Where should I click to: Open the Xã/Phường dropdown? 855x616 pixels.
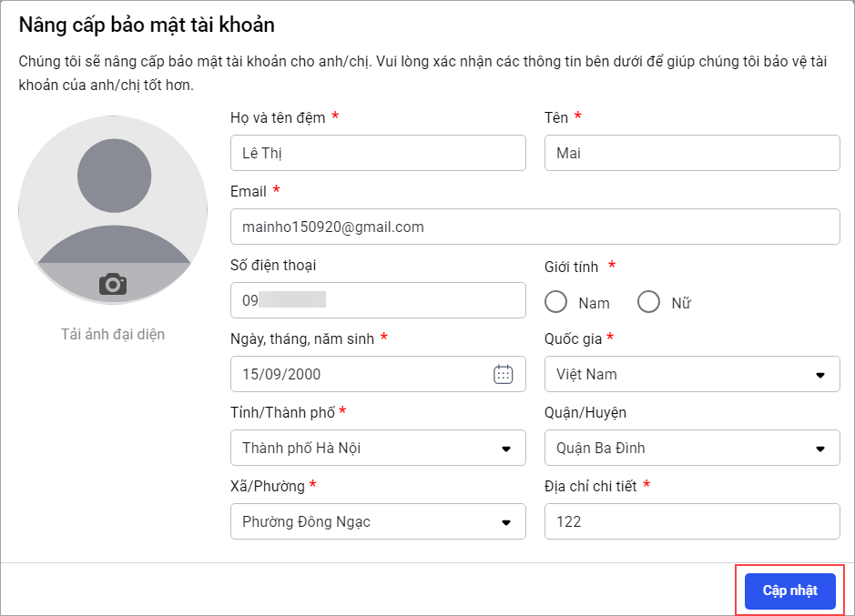point(378,521)
